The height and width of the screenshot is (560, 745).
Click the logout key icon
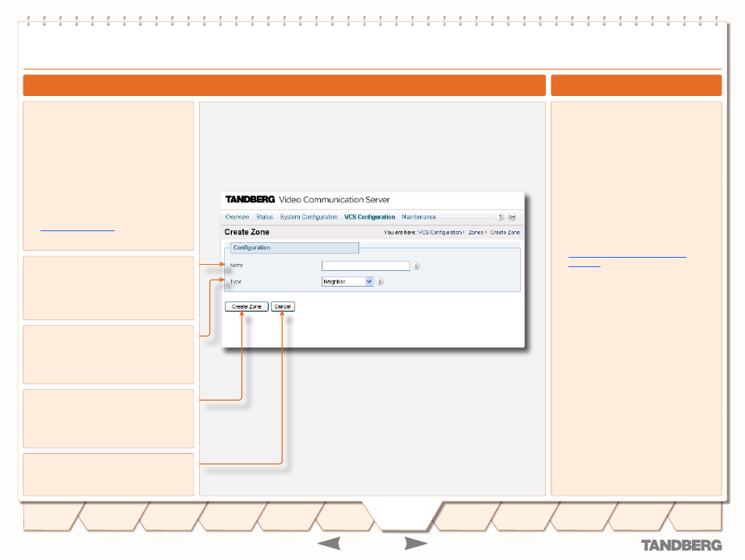pos(512,217)
